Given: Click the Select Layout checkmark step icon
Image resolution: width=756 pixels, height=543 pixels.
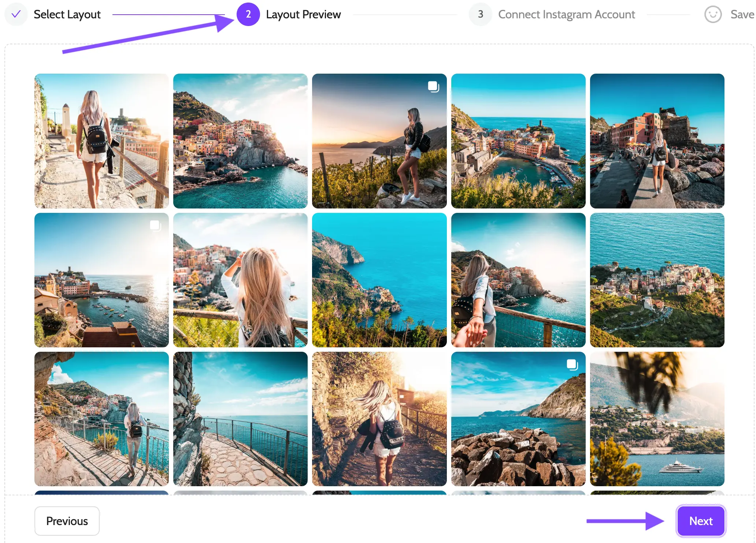Looking at the screenshot, I should pyautogui.click(x=16, y=15).
